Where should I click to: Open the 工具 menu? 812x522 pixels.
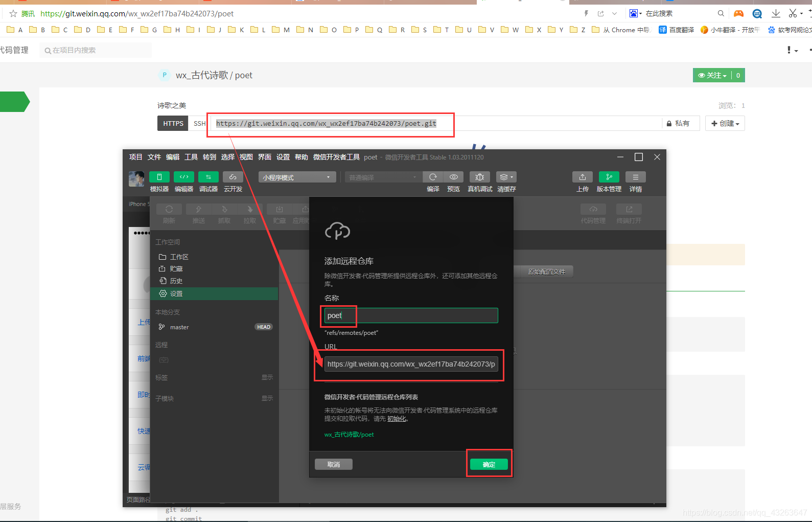191,157
